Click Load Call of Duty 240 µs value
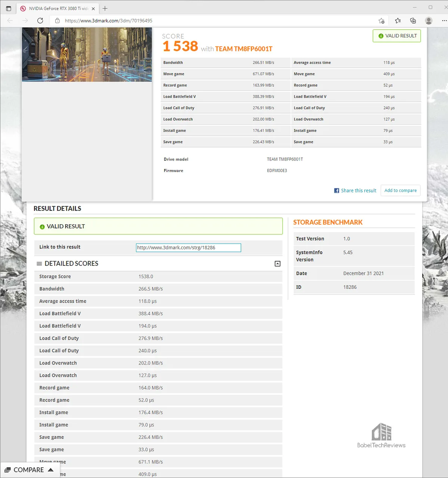 pos(389,108)
